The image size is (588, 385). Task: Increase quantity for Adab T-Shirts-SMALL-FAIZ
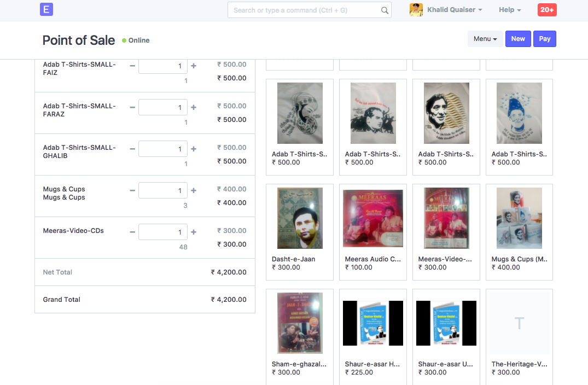[194, 66]
